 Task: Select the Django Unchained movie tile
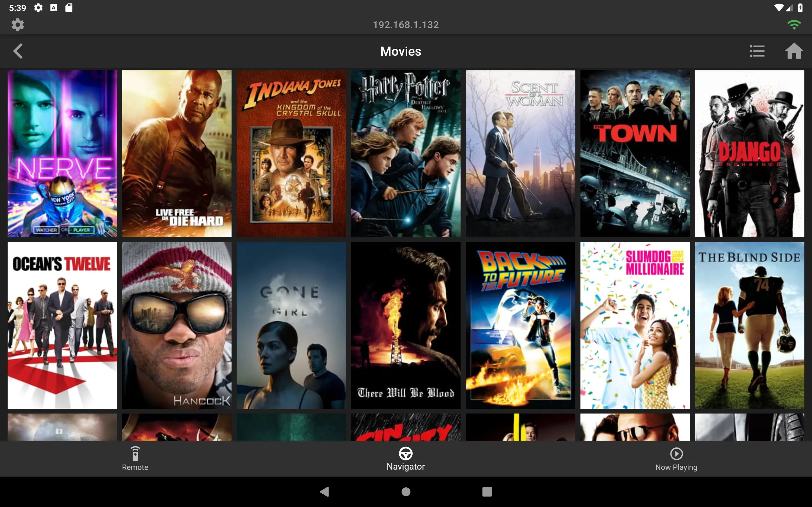click(750, 154)
